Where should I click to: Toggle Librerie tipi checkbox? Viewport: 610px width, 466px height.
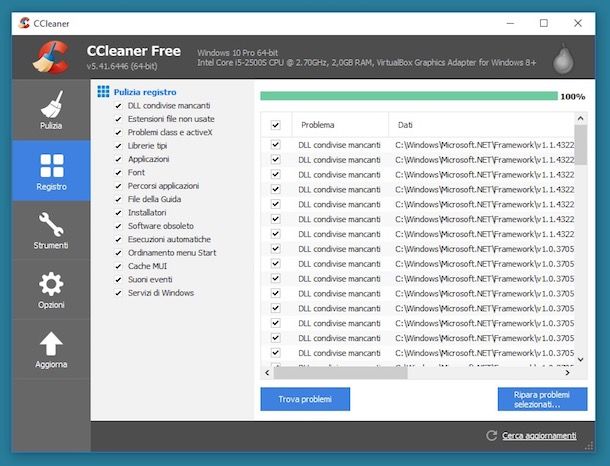pyautogui.click(x=118, y=146)
